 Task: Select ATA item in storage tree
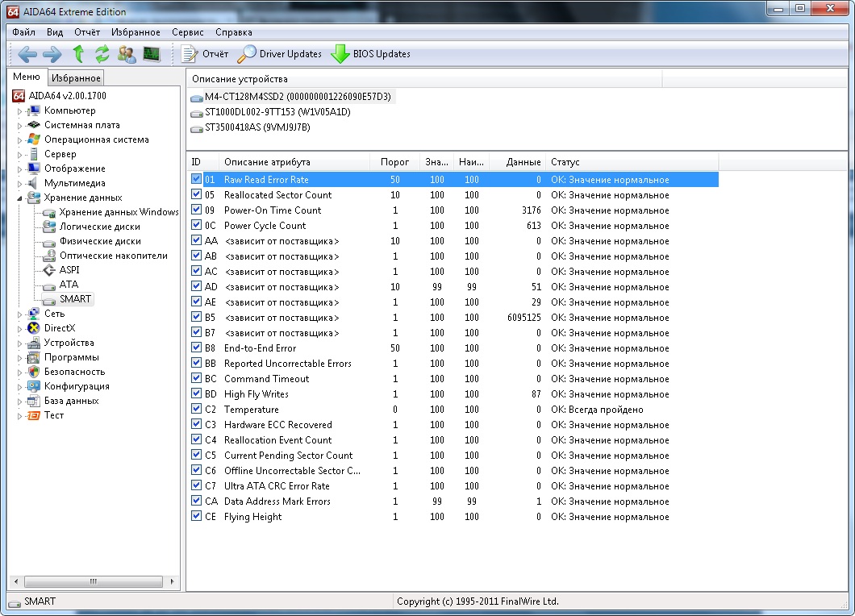pos(69,285)
